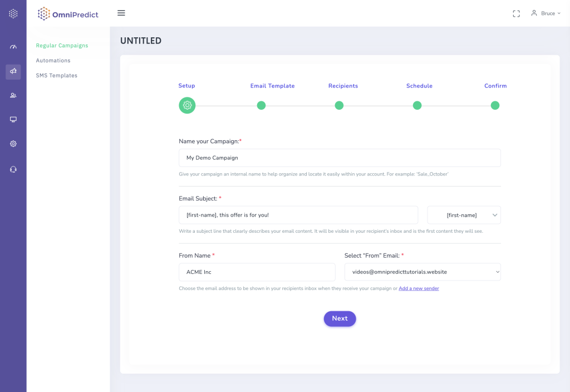Click the monitor screen icon in sidebar
Image resolution: width=570 pixels, height=392 pixels.
13,120
